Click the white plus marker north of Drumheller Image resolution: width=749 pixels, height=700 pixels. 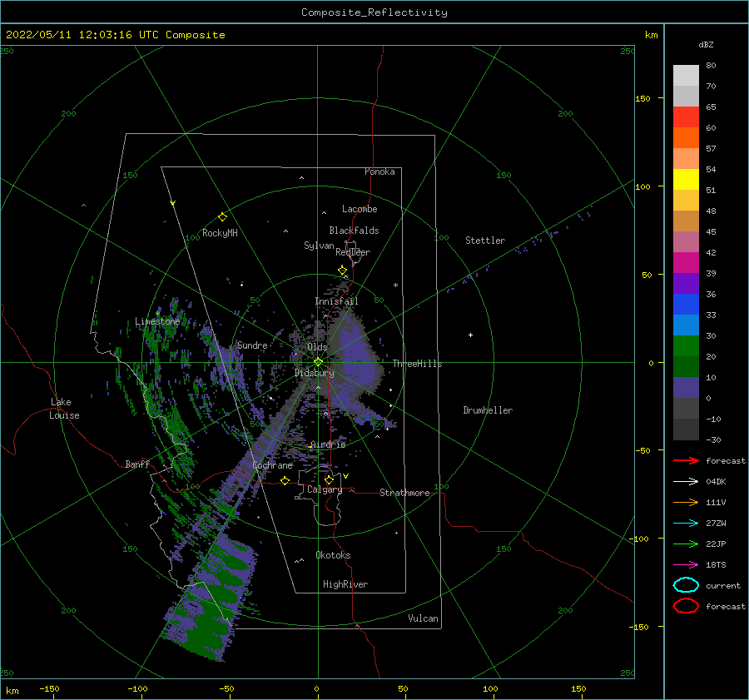pos(470,335)
